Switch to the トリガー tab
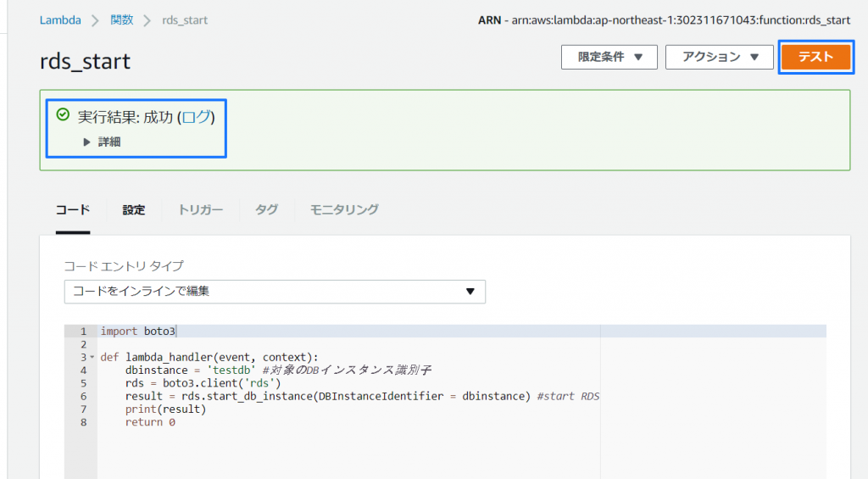Image resolution: width=868 pixels, height=479 pixels. (x=200, y=210)
